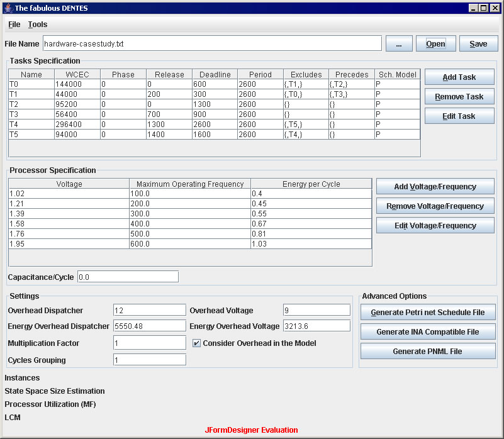This screenshot has width=504, height=439.
Task: Click the Remove Task button
Action: pyautogui.click(x=459, y=96)
